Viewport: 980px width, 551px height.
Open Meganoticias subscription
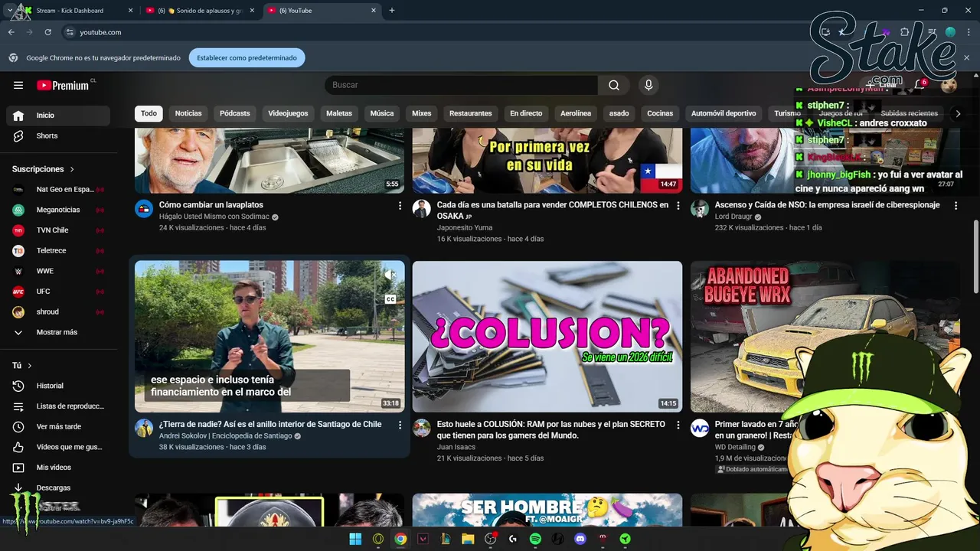coord(58,210)
